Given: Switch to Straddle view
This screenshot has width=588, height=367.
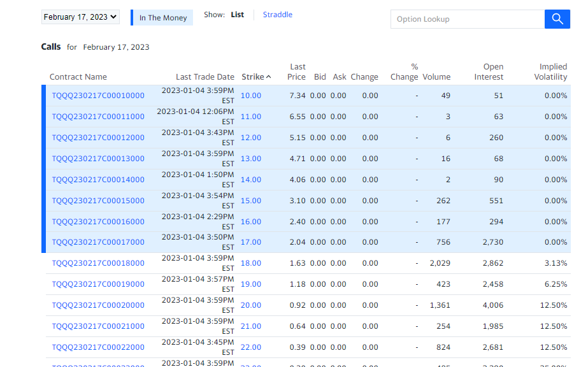Looking at the screenshot, I should 277,15.
